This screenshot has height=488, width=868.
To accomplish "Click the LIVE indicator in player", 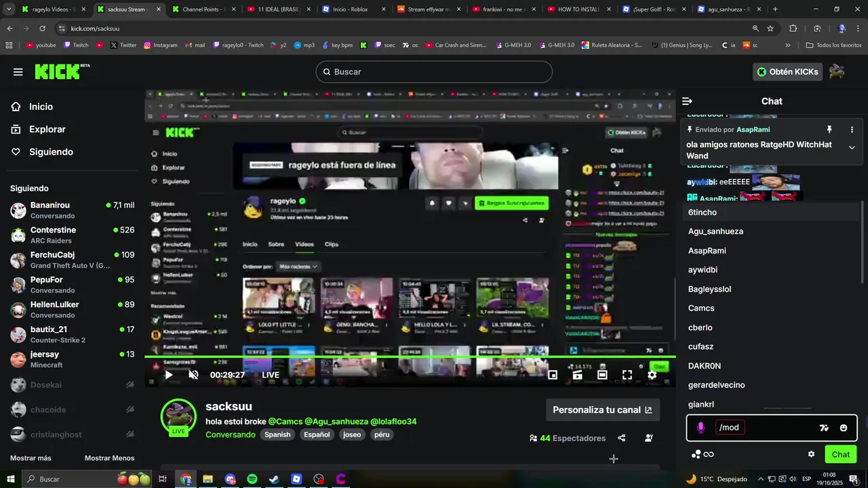I will tap(271, 375).
